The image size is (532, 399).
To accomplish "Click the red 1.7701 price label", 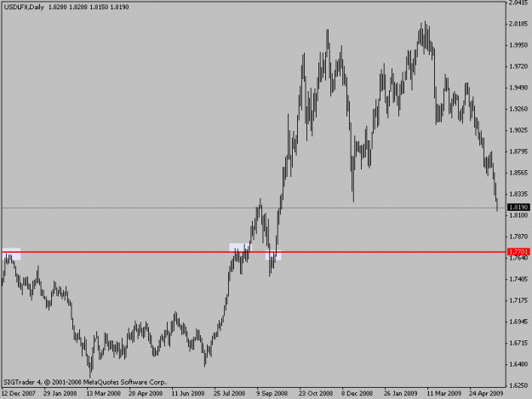I will pos(518,252).
